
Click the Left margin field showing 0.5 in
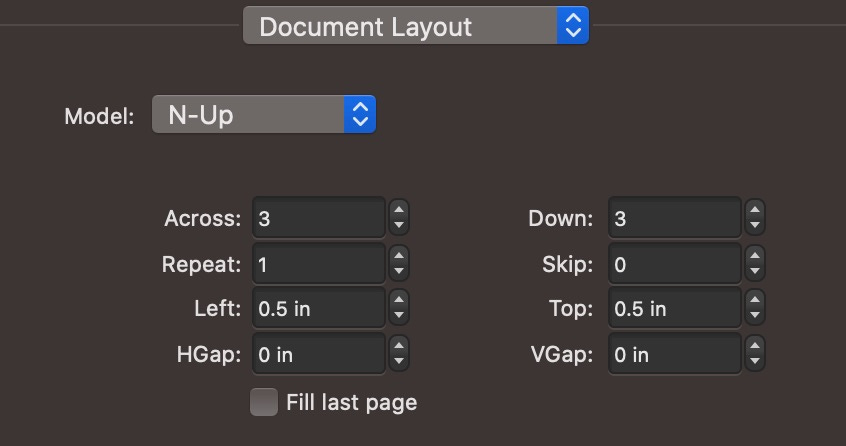click(318, 309)
